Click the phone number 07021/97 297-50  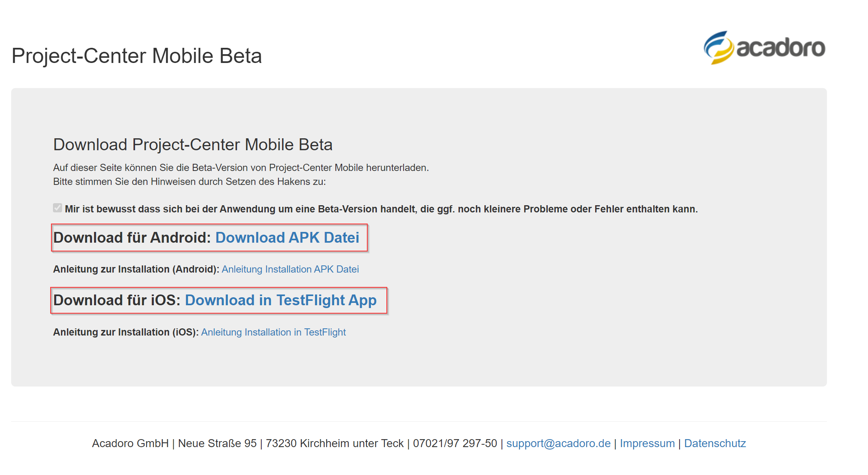[x=455, y=444]
